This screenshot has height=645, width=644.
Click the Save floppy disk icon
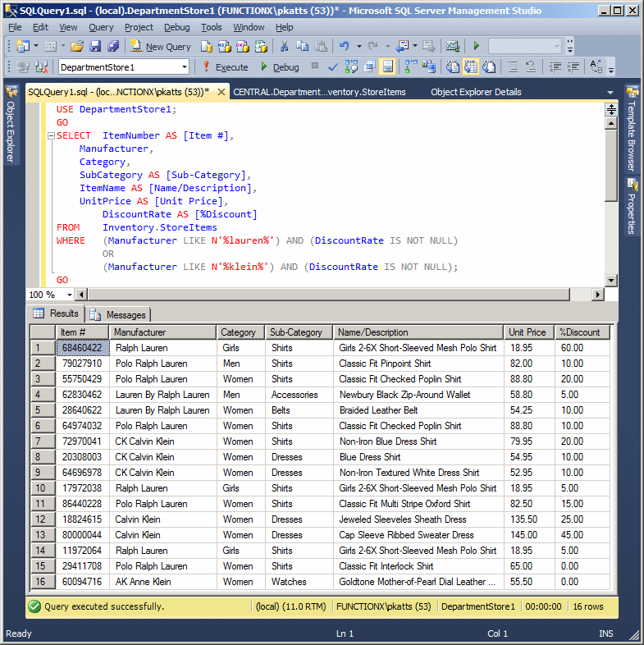pos(95,46)
